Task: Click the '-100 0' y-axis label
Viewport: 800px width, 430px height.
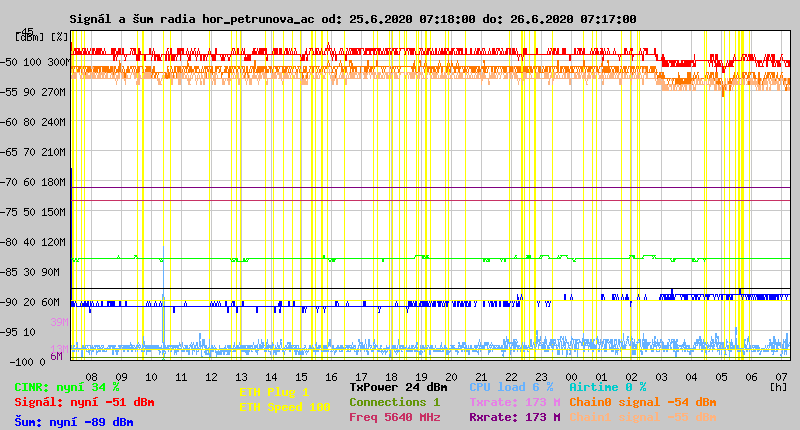Action: tap(27, 363)
